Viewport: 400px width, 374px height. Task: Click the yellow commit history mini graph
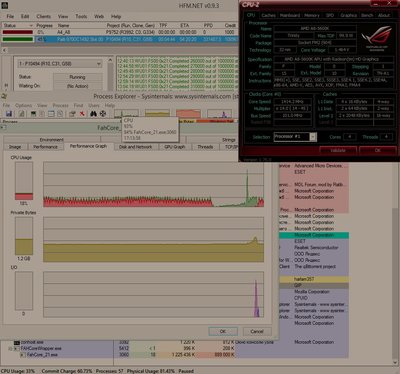click(x=157, y=114)
